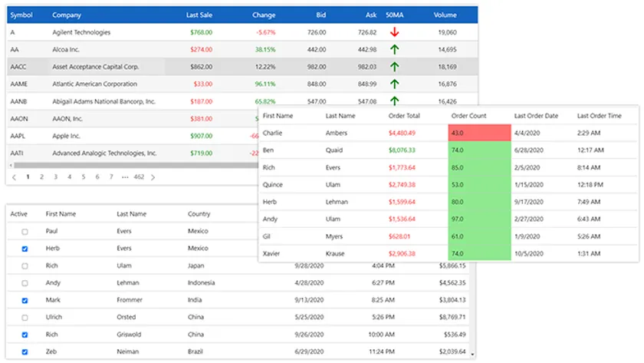Sort by Last Sale column header
The image size is (644, 363).
pyautogui.click(x=199, y=15)
